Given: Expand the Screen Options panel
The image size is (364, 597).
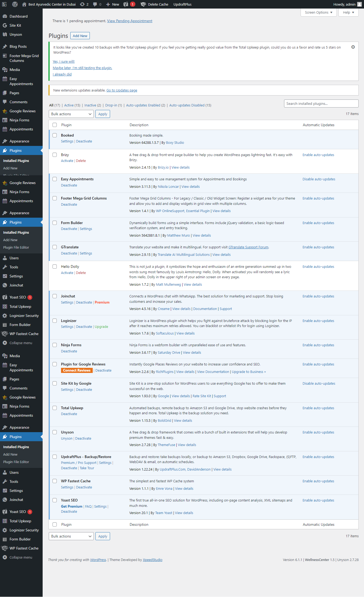Looking at the screenshot, I should click(x=318, y=13).
